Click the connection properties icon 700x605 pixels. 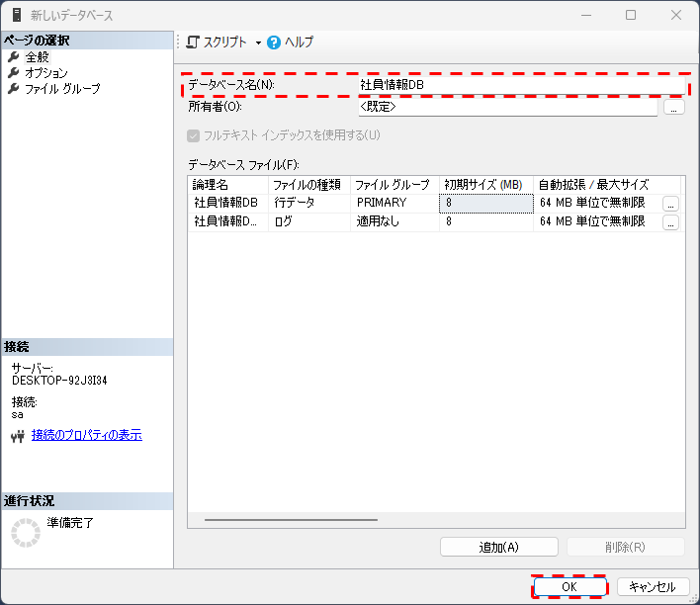coord(17,436)
